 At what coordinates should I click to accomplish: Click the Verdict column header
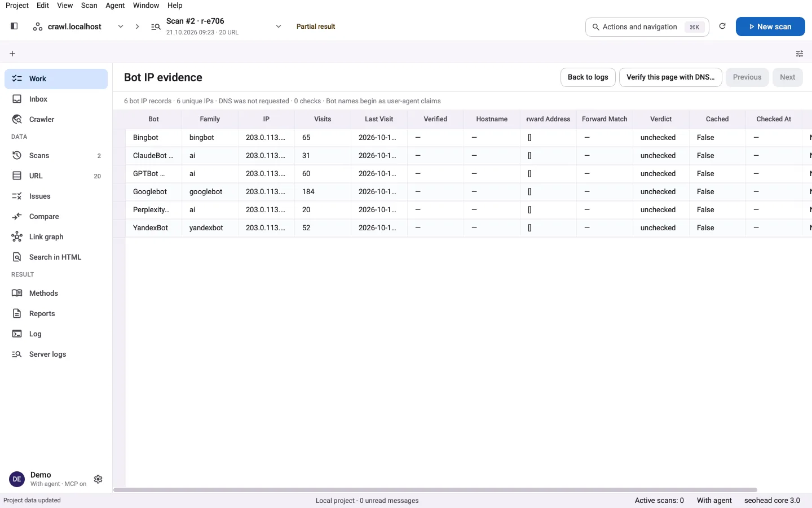pyautogui.click(x=661, y=119)
